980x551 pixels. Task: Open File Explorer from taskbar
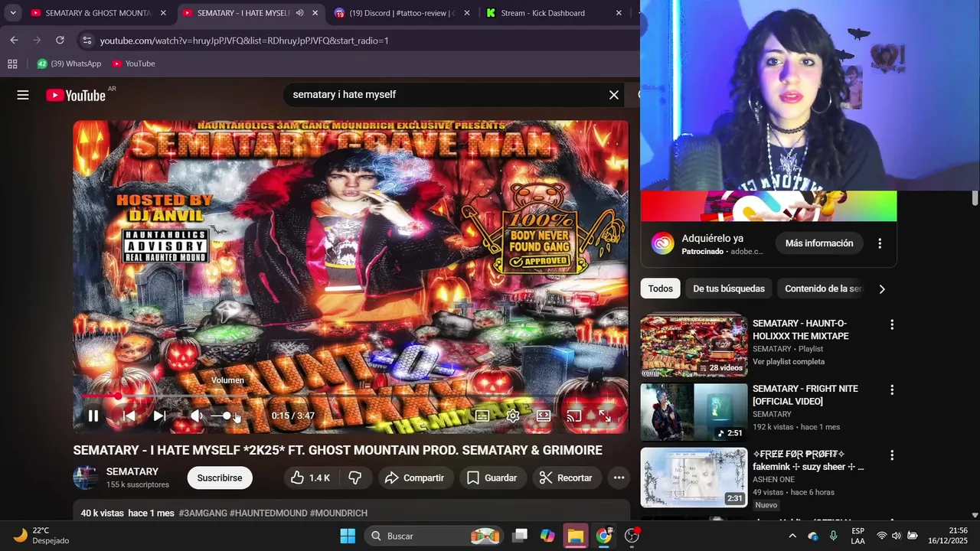[x=576, y=536]
